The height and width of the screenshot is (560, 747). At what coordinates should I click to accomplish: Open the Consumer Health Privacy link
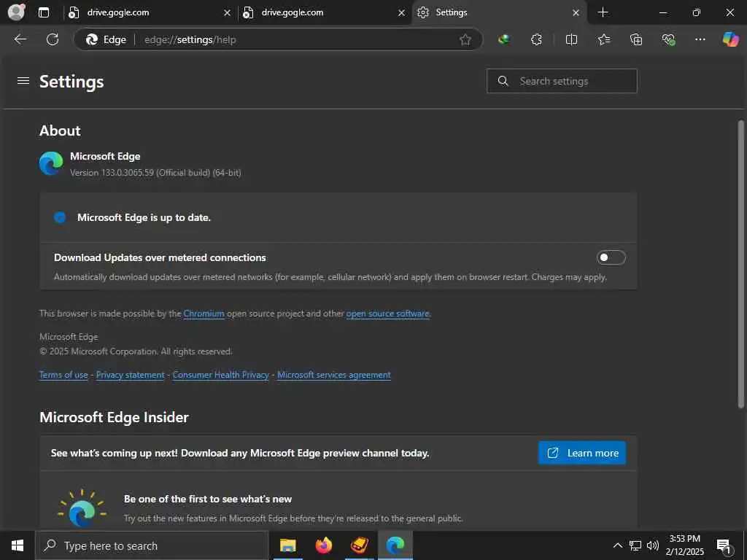point(220,375)
